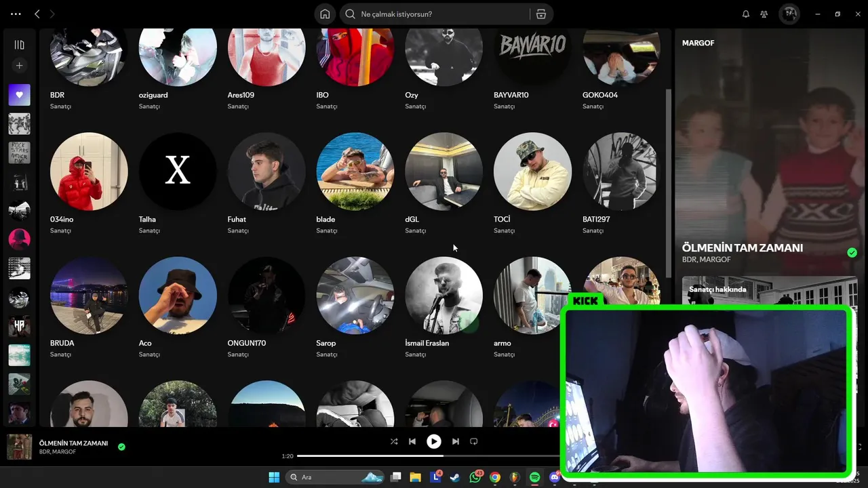Open FL Studio from taskbar
The width and height of the screenshot is (868, 488).
click(515, 477)
